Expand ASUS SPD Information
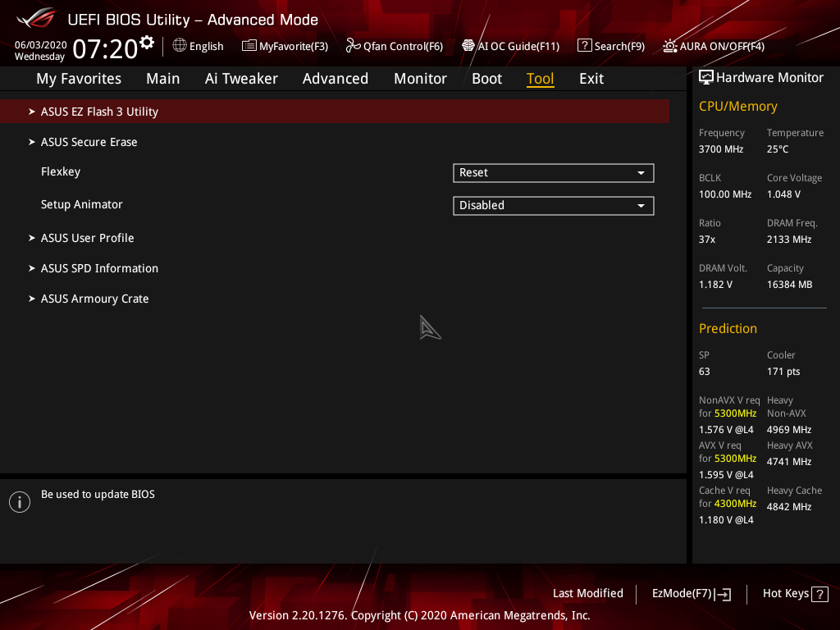Image resolution: width=840 pixels, height=630 pixels. (99, 268)
